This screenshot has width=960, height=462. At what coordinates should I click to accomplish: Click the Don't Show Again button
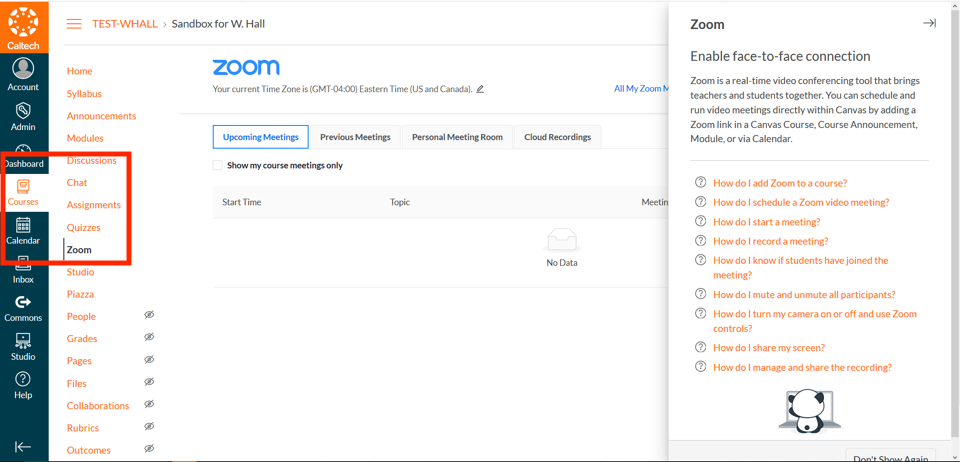pyautogui.click(x=890, y=456)
